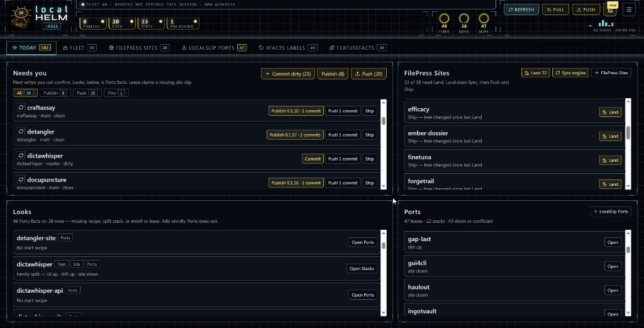Push 1 commit for craftassay

click(343, 111)
